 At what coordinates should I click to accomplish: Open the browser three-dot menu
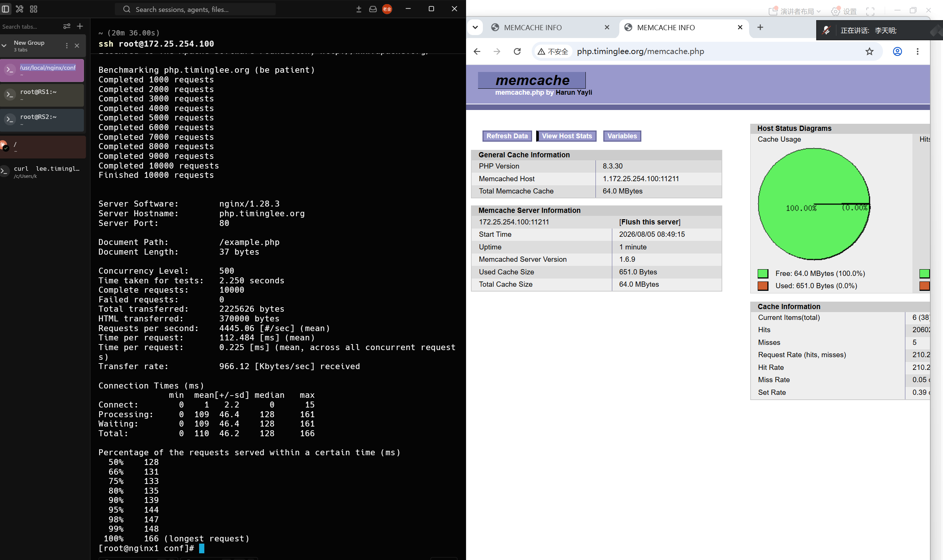[x=918, y=51]
